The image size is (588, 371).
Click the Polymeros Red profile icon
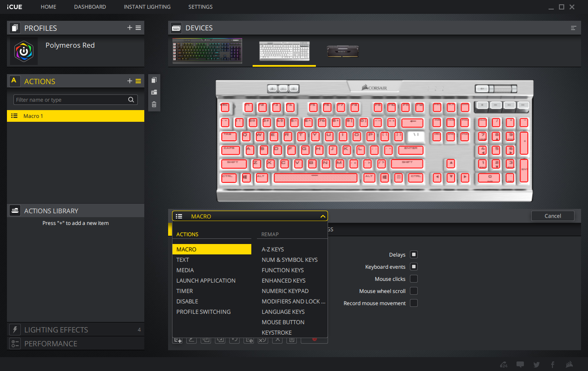pyautogui.click(x=24, y=51)
